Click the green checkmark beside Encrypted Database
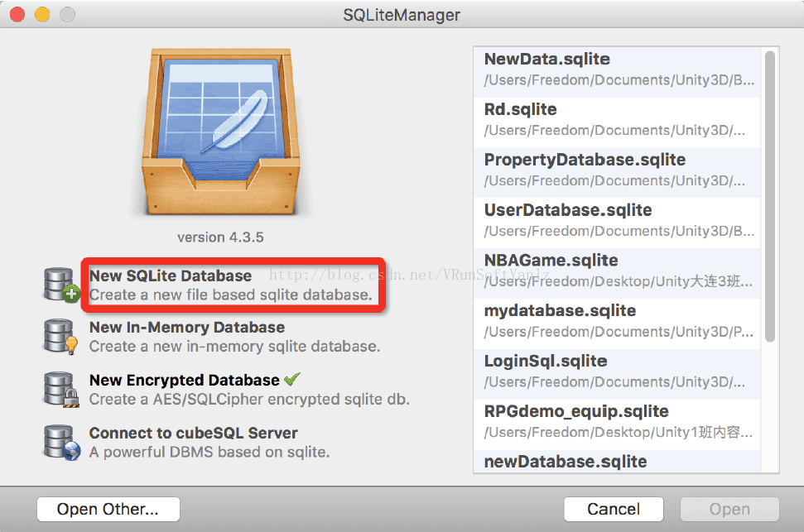 pyautogui.click(x=291, y=380)
